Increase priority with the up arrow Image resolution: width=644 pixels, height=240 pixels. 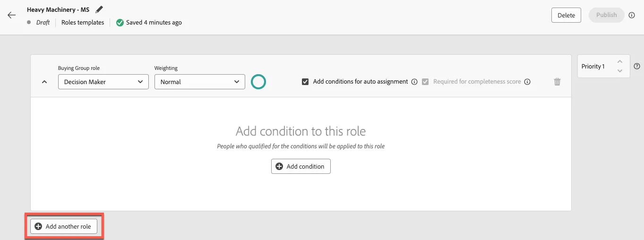pos(620,62)
